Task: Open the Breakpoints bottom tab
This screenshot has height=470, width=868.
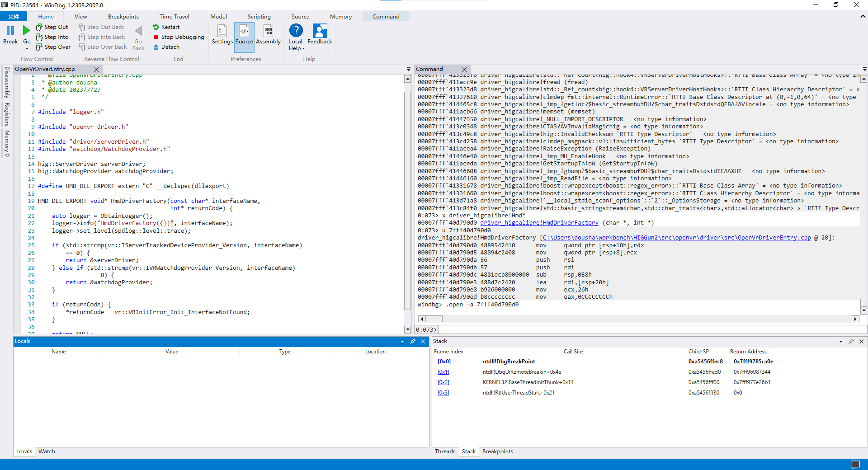Action: click(498, 451)
